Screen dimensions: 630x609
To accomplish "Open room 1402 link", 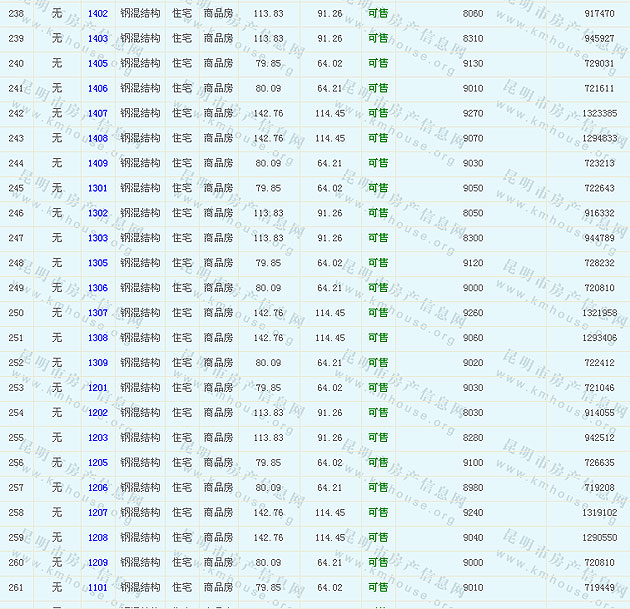I will click(x=97, y=14).
